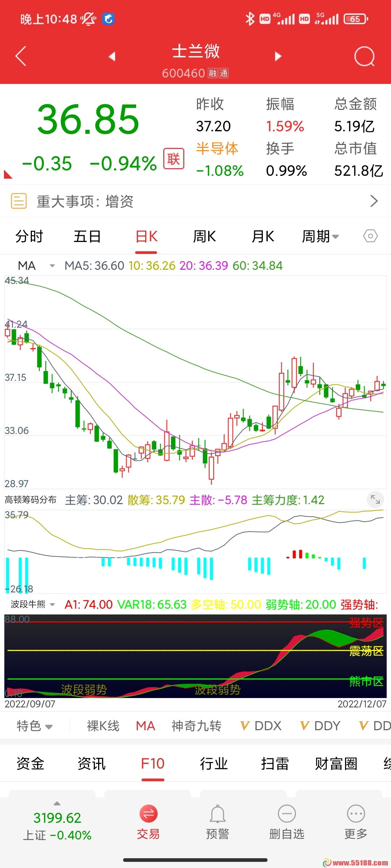The width and height of the screenshot is (391, 868).
Task: Open the 周期 period dropdown
Action: (x=320, y=237)
